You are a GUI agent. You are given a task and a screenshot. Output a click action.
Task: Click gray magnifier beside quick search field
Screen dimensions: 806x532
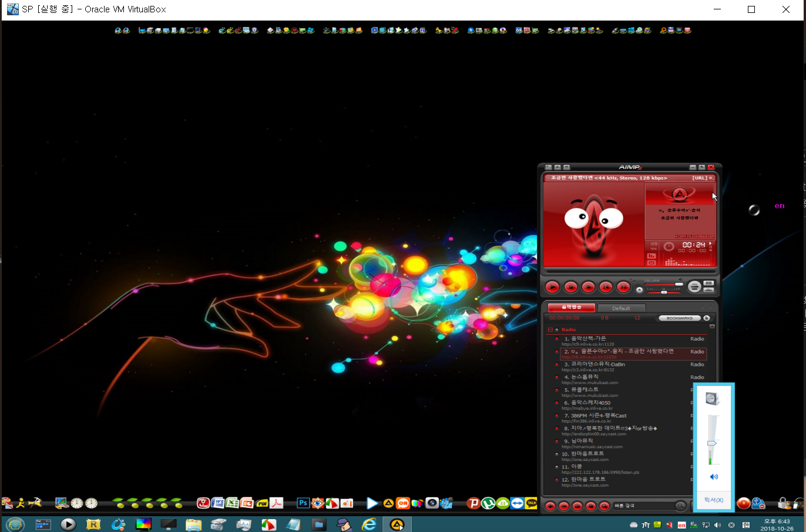(x=680, y=506)
